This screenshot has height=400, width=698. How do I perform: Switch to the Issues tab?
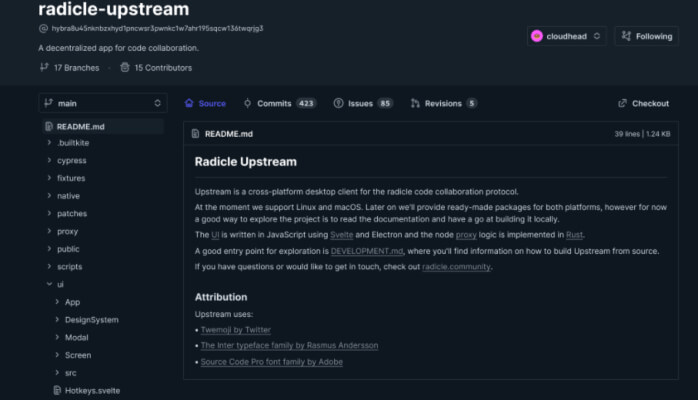click(363, 103)
